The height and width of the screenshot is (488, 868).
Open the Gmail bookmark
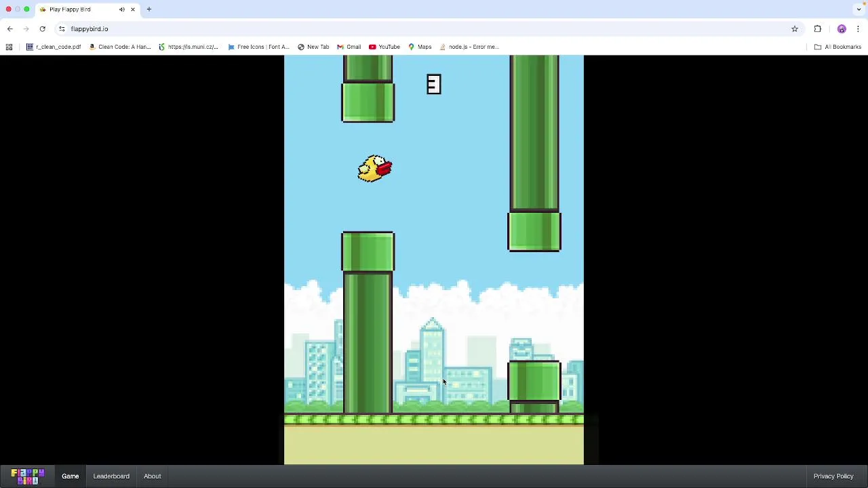pos(349,47)
